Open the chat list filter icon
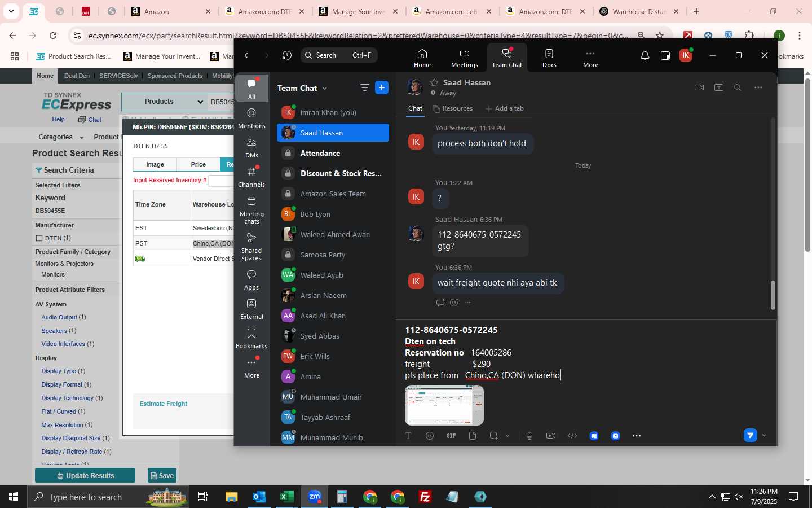Viewport: 812px width, 508px height. coord(365,87)
